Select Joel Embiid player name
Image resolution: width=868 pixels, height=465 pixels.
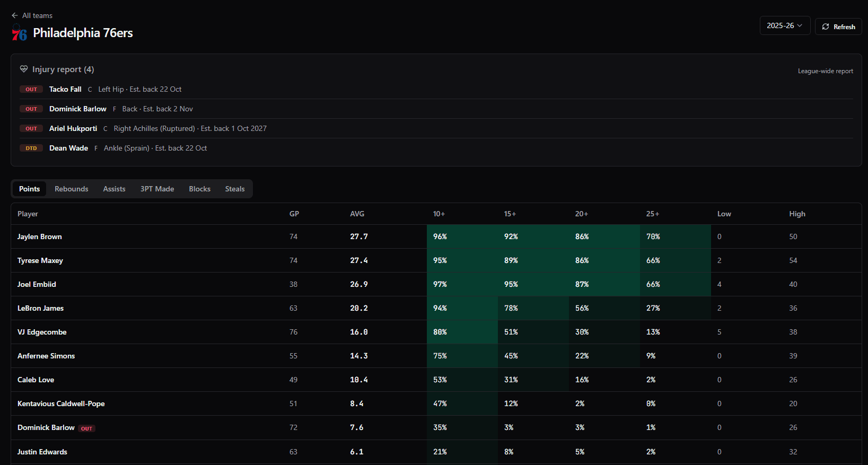[x=37, y=284]
